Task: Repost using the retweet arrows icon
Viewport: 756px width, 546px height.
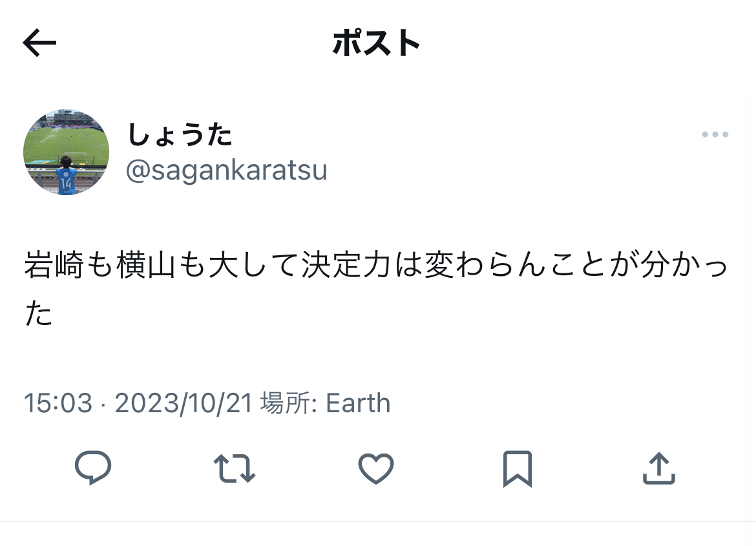Action: [235, 468]
